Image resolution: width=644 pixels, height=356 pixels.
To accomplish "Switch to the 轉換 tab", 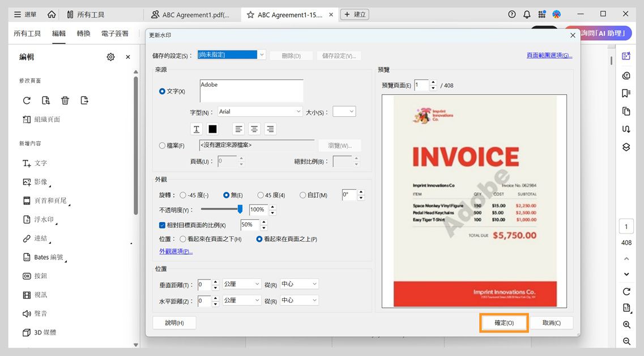I will (x=83, y=33).
